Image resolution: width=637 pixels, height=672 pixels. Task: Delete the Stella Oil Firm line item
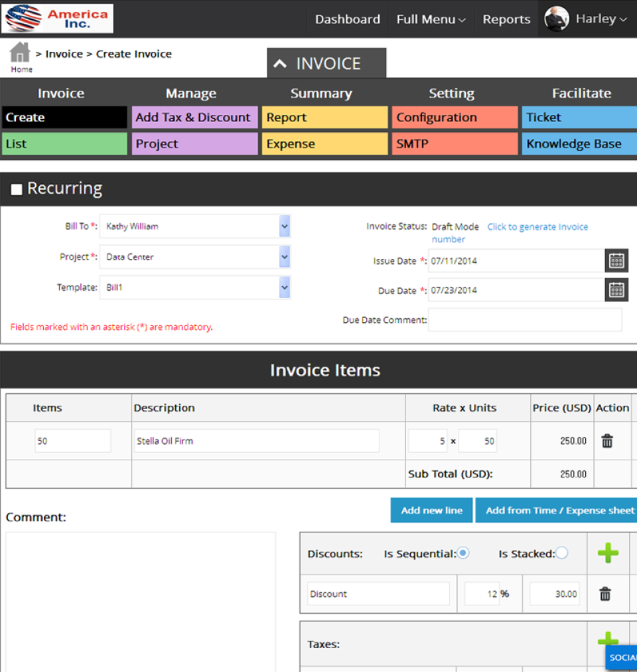pos(606,441)
